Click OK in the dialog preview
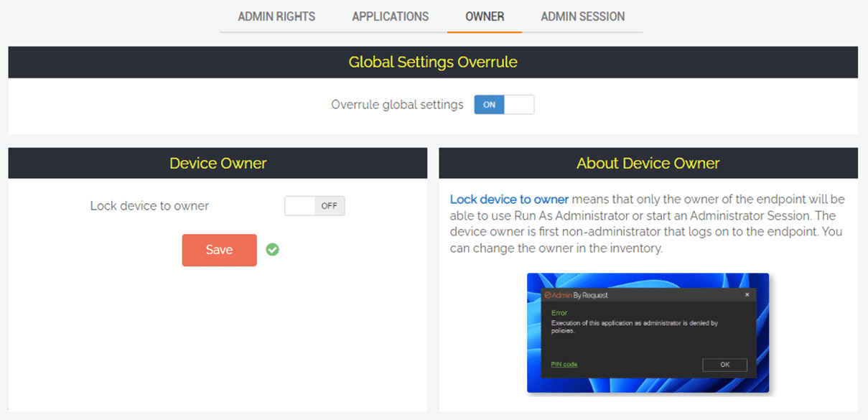Screen dimensions: 868x420 [x=724, y=365]
